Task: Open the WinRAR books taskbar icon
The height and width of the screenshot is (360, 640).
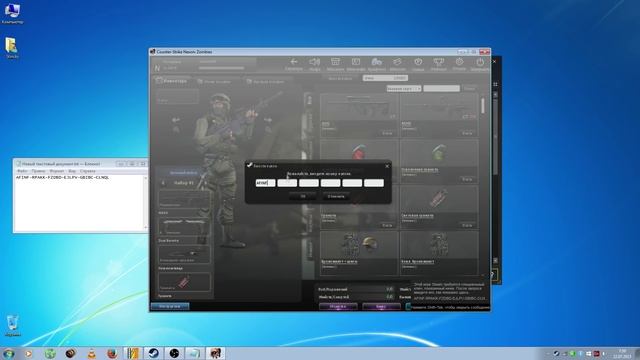Action: (133, 353)
